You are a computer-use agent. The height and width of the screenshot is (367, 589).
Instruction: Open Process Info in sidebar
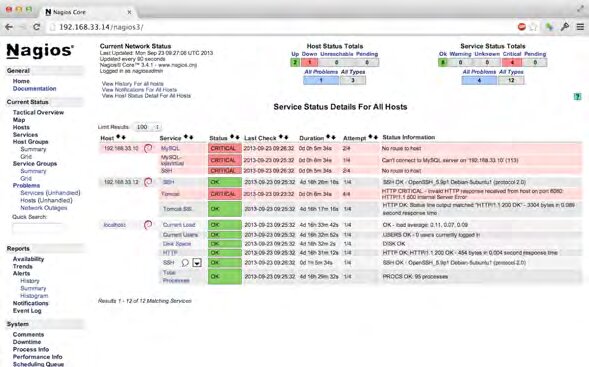click(31, 349)
